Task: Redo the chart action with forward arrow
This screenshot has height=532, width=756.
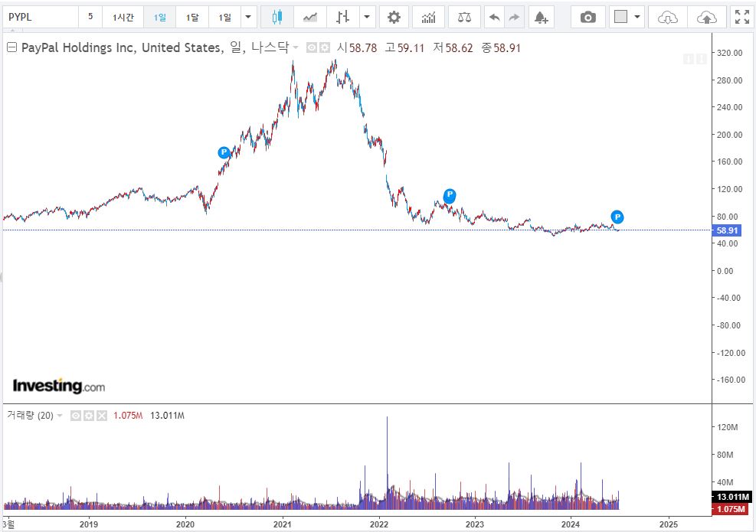Action: (x=514, y=18)
